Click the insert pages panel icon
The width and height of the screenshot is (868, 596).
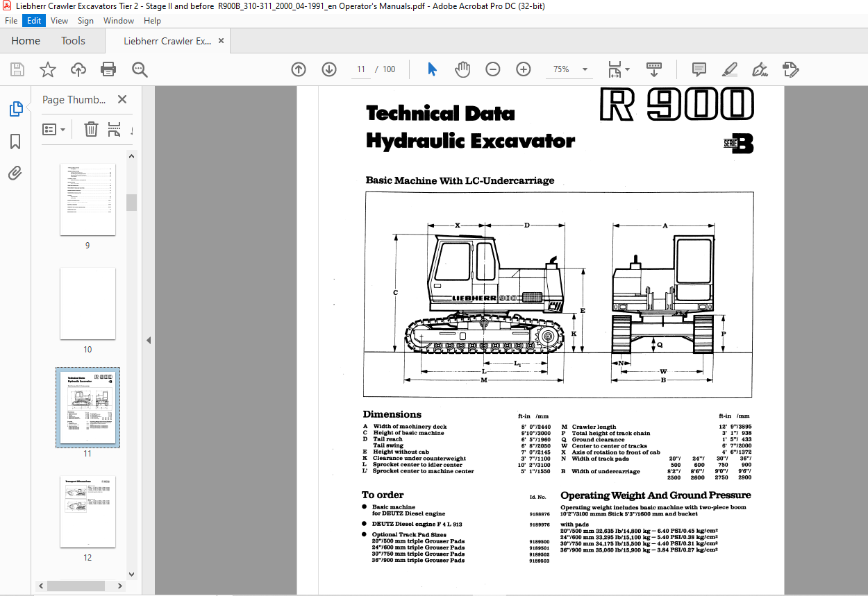[115, 129]
